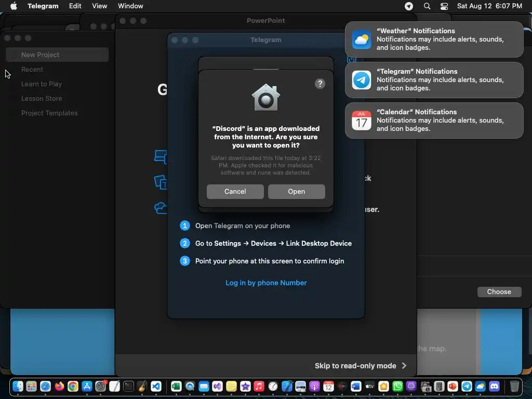Open the Window menu
This screenshot has width=532, height=399.
click(x=130, y=6)
